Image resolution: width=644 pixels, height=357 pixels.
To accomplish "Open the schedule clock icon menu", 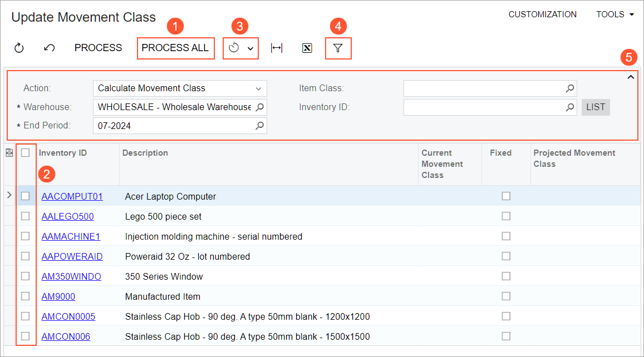I will tap(240, 48).
